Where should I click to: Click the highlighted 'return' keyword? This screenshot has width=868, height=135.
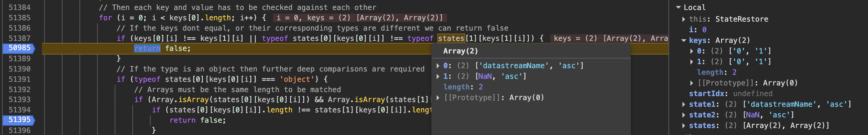(x=147, y=49)
